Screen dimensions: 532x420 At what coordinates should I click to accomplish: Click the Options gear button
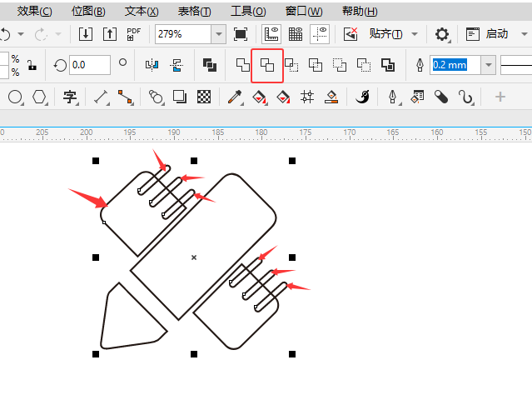click(x=442, y=34)
